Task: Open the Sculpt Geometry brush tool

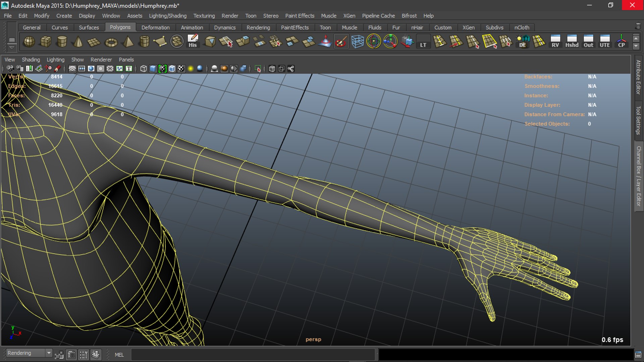Action: click(x=341, y=42)
